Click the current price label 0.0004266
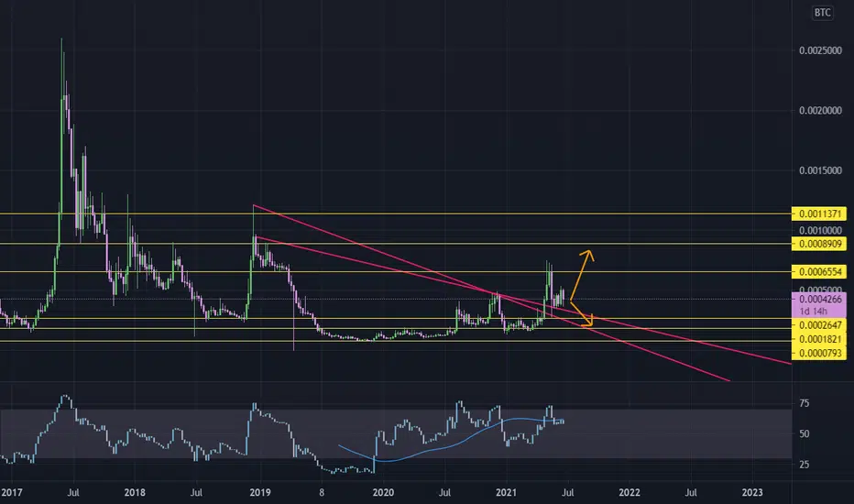 [x=820, y=299]
